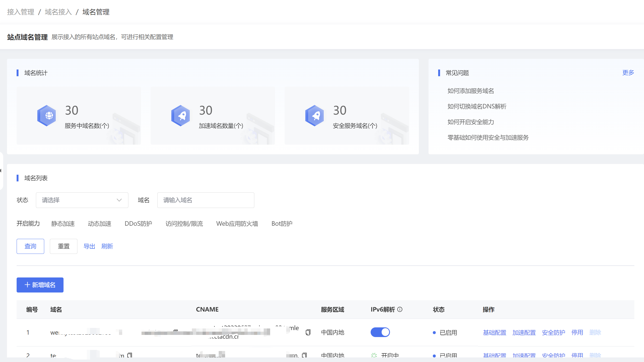Select the Web应用防火墙 capability filter
This screenshot has height=362, width=644.
pyautogui.click(x=237, y=224)
